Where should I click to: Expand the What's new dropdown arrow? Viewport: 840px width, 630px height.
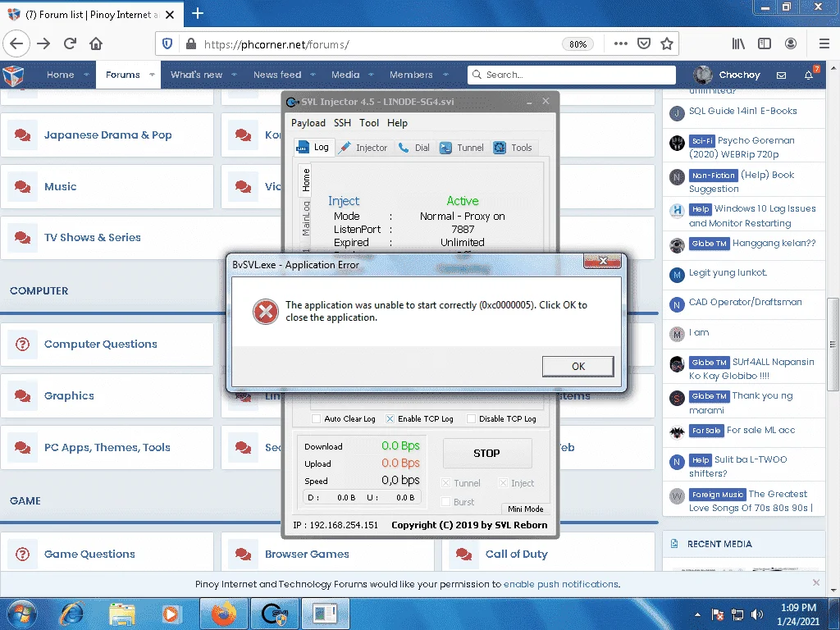pos(234,75)
